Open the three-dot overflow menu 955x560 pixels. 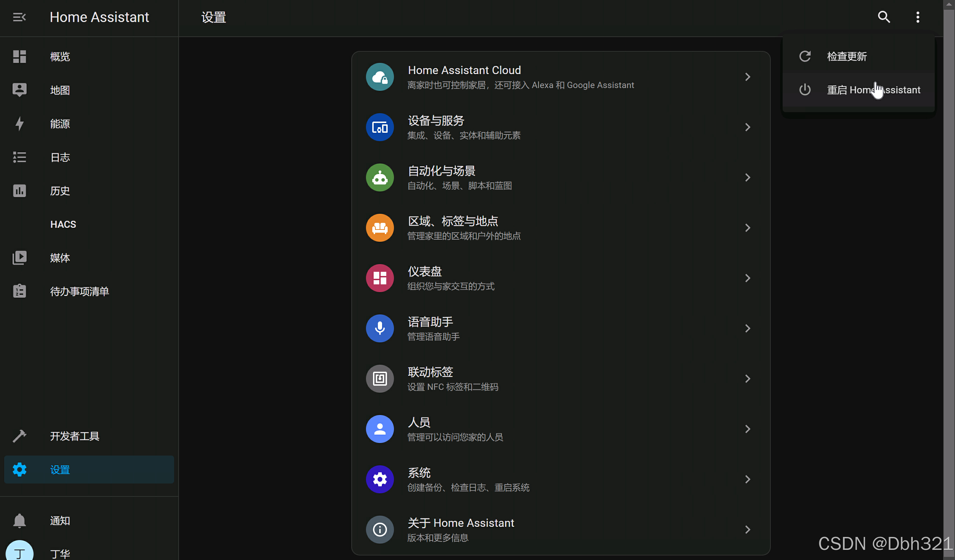[918, 17]
